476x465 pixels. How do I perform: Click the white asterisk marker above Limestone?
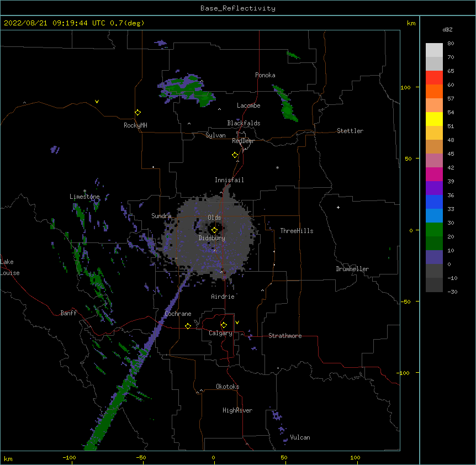[x=84, y=191]
